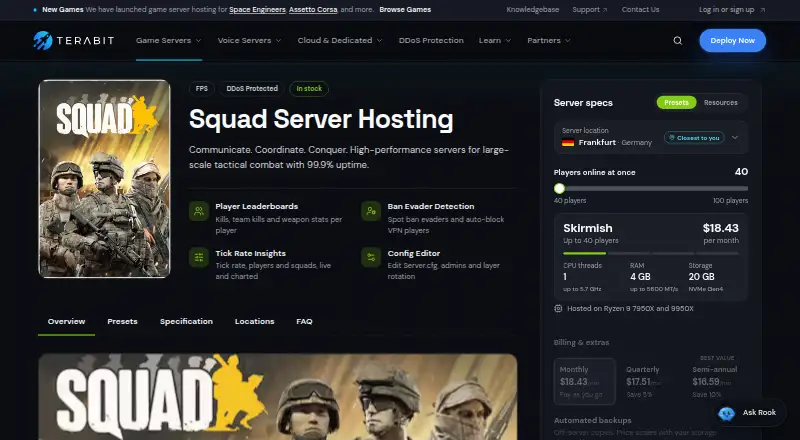Click the Automated backups label
The width and height of the screenshot is (800, 440).
(x=592, y=421)
